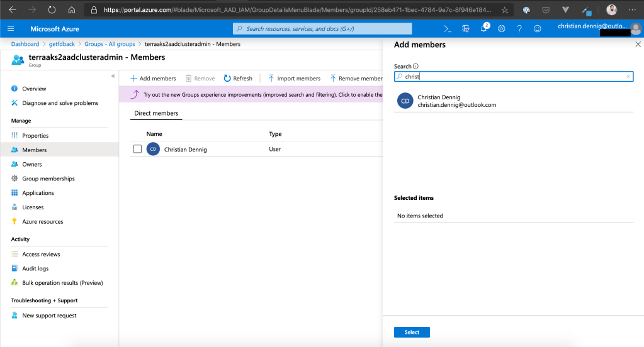Open directory and subscription filter icon
This screenshot has height=347, width=644.
pyautogui.click(x=466, y=28)
